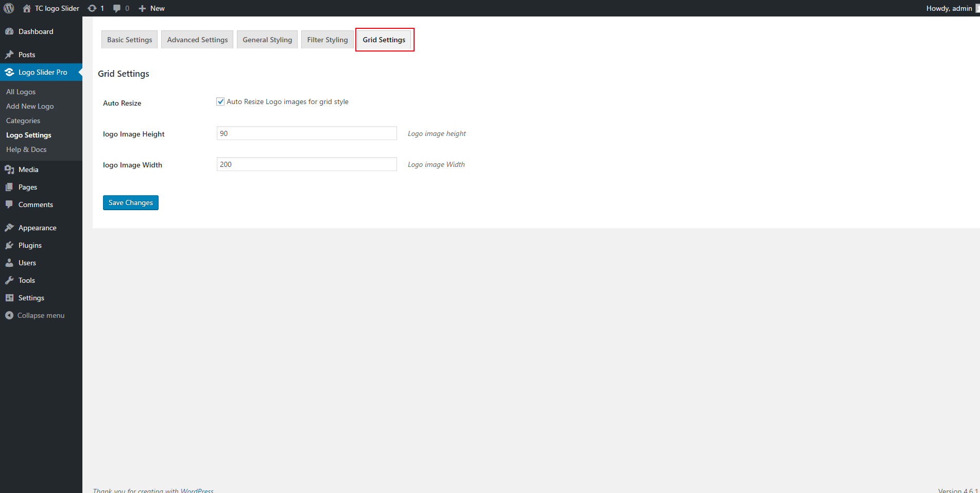Click the 'Auto Resize Logo images for grid style' label
This screenshot has width=980, height=493.
pos(287,101)
